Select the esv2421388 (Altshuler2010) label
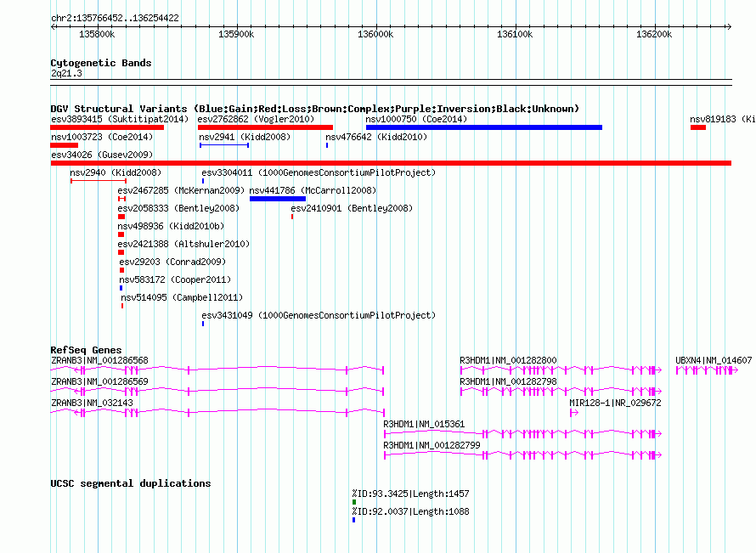 183,244
